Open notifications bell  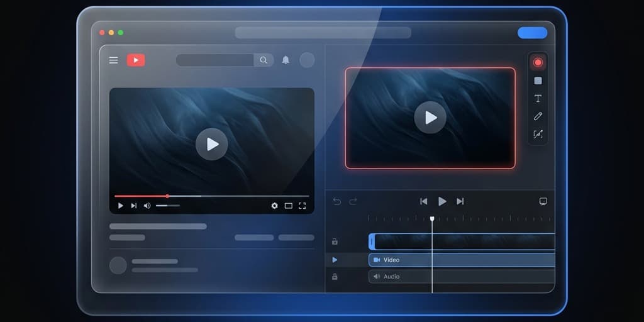tap(286, 60)
